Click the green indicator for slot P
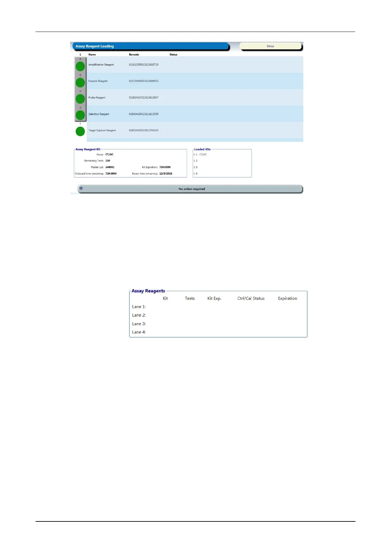 80,99
